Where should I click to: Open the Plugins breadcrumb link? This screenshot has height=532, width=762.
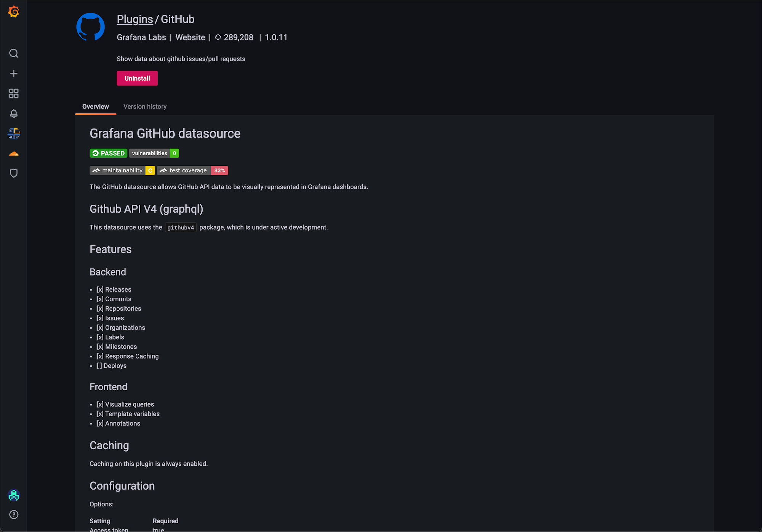[x=135, y=19]
